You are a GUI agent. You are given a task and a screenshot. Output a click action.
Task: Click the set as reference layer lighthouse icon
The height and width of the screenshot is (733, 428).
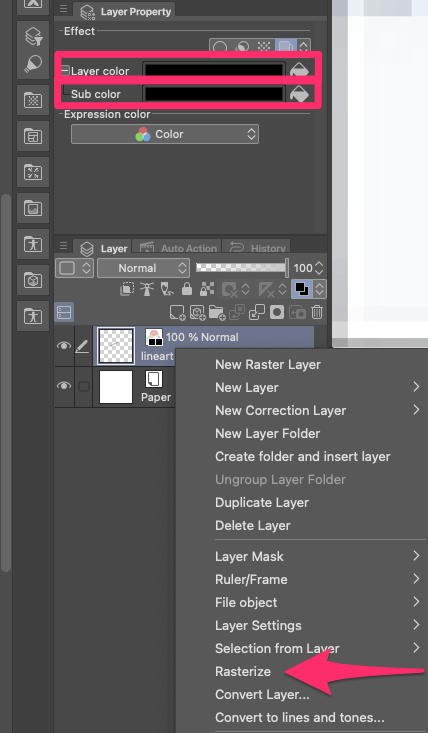pyautogui.click(x=147, y=290)
